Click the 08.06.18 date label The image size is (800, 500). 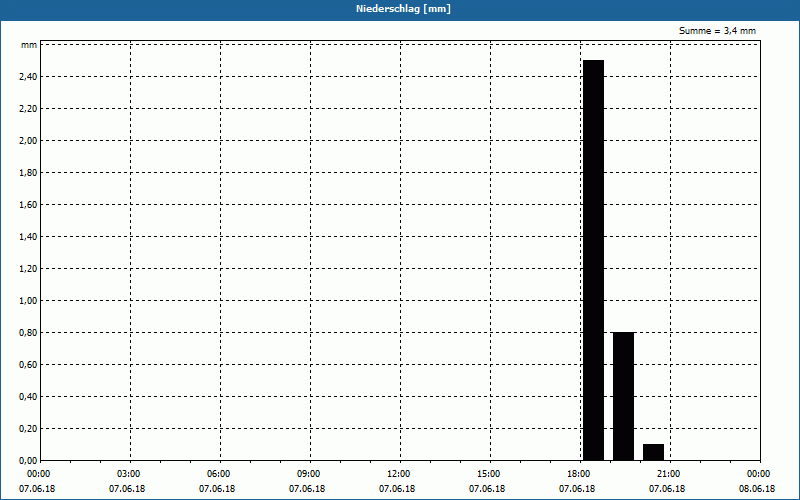click(x=757, y=489)
